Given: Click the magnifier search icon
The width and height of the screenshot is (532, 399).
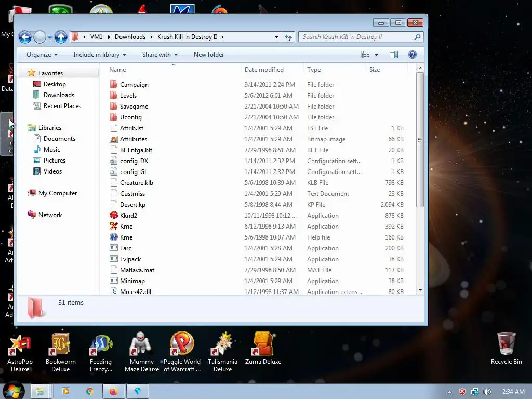Looking at the screenshot, I should point(417,37).
